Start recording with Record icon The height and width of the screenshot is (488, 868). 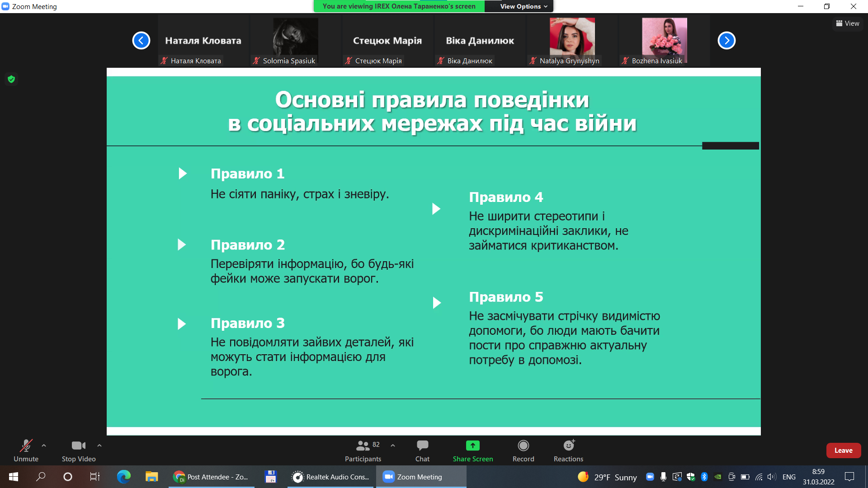pyautogui.click(x=523, y=451)
